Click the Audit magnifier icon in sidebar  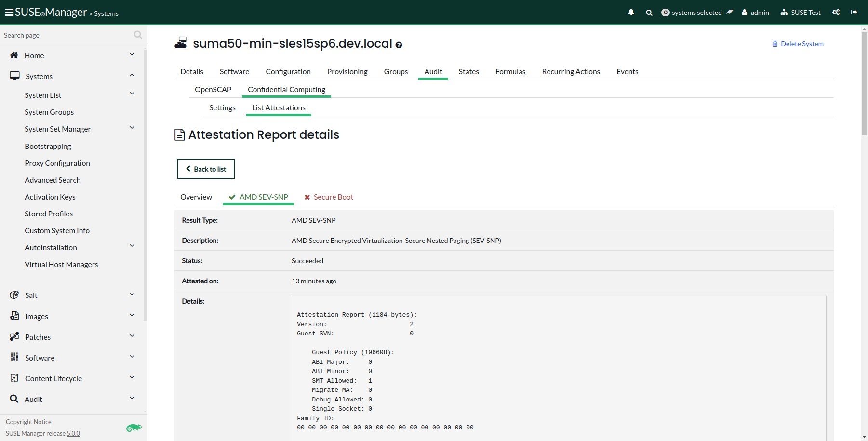point(14,399)
